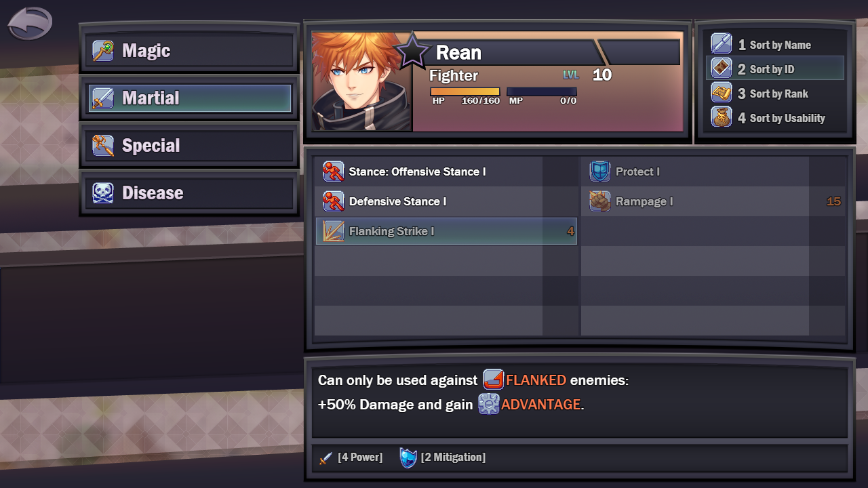
Task: Switch to the Magic category
Action: click(191, 51)
